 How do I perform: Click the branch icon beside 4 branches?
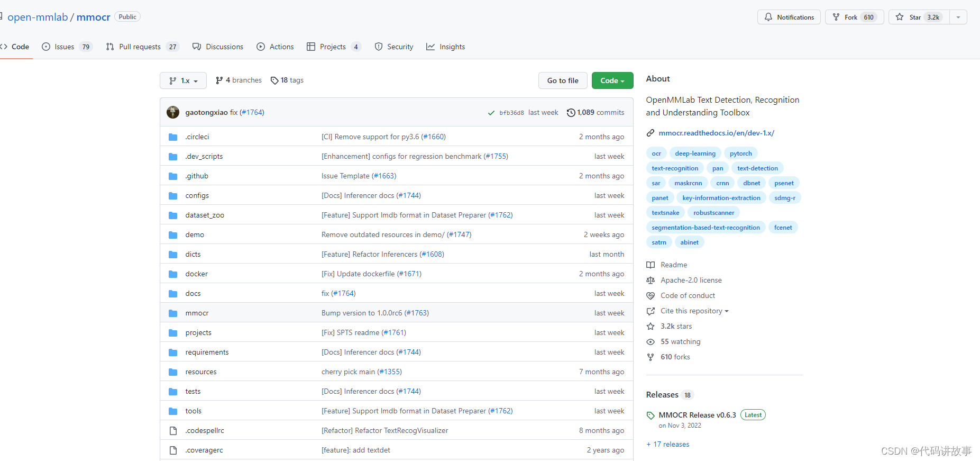pos(219,80)
